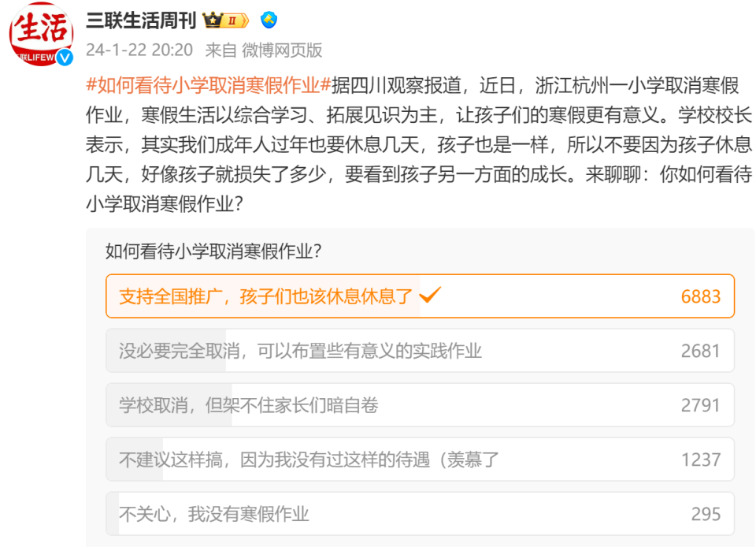
Task: Click the blue shield badge icon
Action: click(x=269, y=20)
